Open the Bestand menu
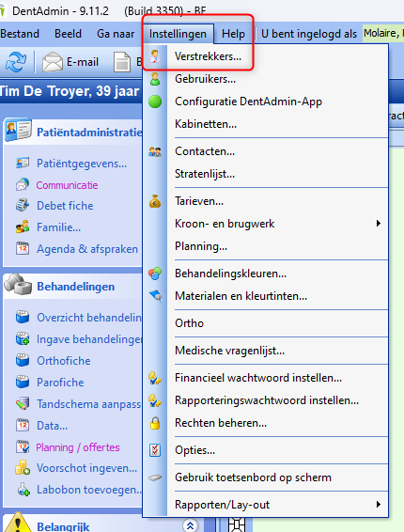Viewport: 404px width, 532px height. 20,34
